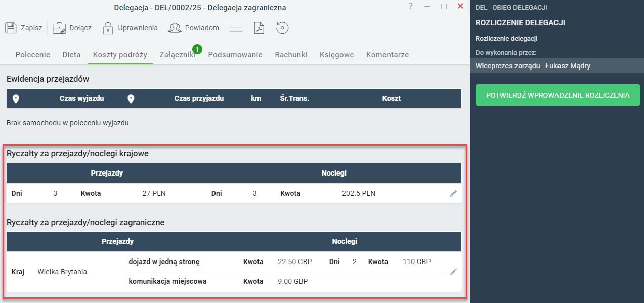This screenshot has height=303, width=644.
Task: Select Wiceprezes zarządu - Łukasz Mądry row
Action: tap(557, 66)
